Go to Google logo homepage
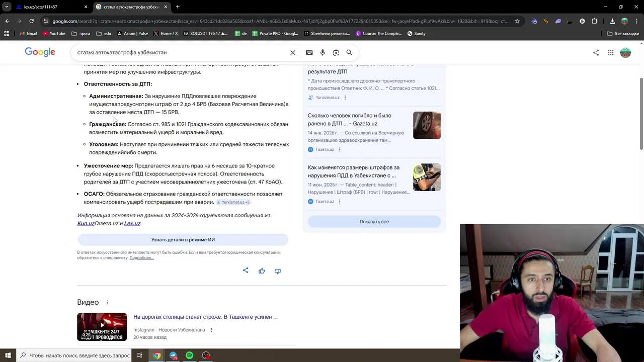 [x=40, y=52]
